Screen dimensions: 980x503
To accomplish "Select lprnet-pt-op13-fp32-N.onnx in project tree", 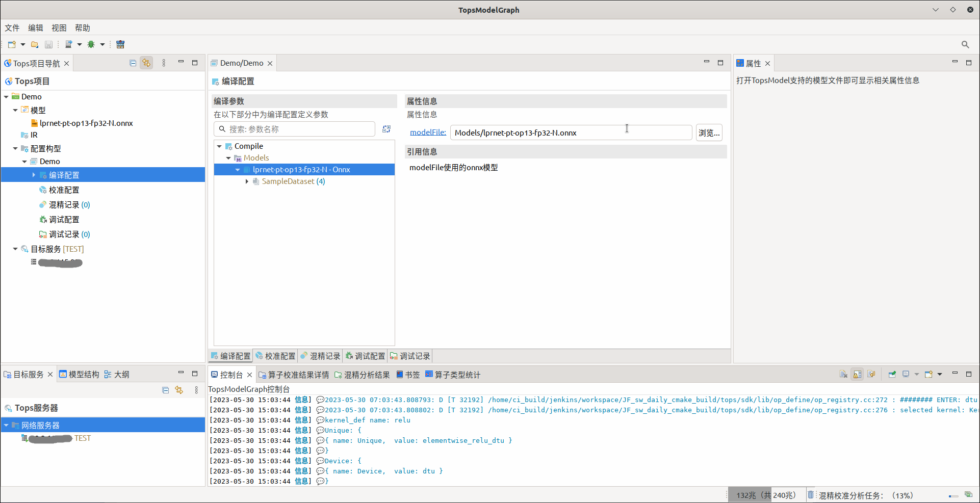I will pyautogui.click(x=86, y=123).
